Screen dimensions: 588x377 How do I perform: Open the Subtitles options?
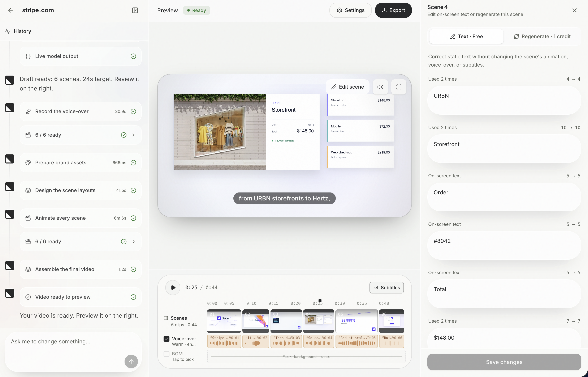pyautogui.click(x=386, y=288)
